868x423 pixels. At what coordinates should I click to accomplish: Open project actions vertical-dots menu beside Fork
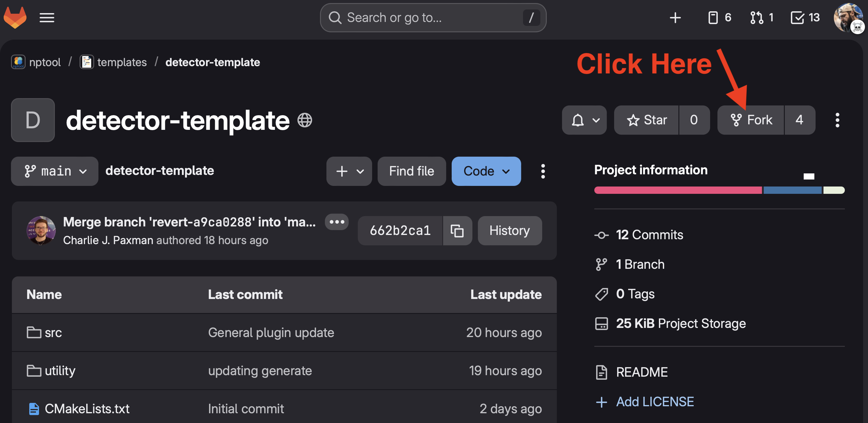(837, 120)
